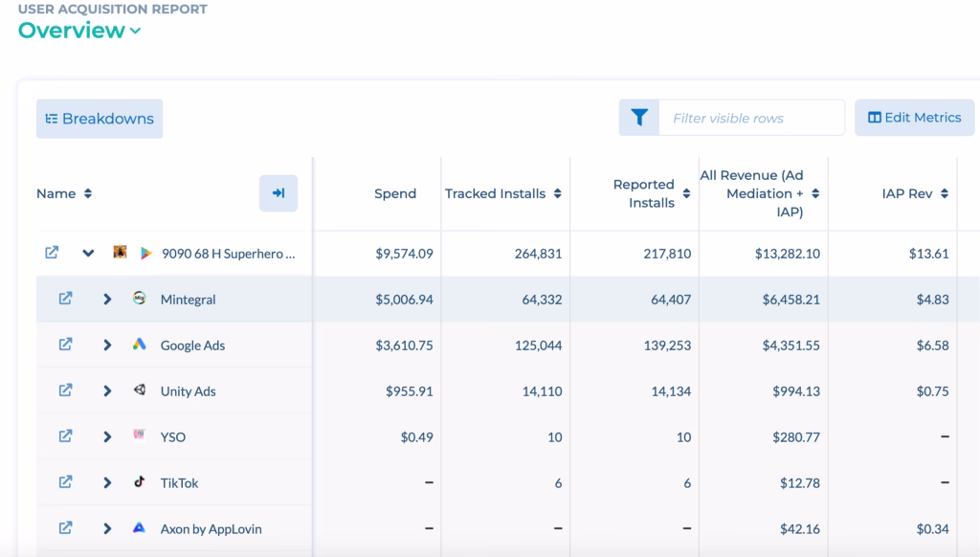This screenshot has width=980, height=557.
Task: Open Axon by AppLovin external link icon
Action: click(65, 528)
